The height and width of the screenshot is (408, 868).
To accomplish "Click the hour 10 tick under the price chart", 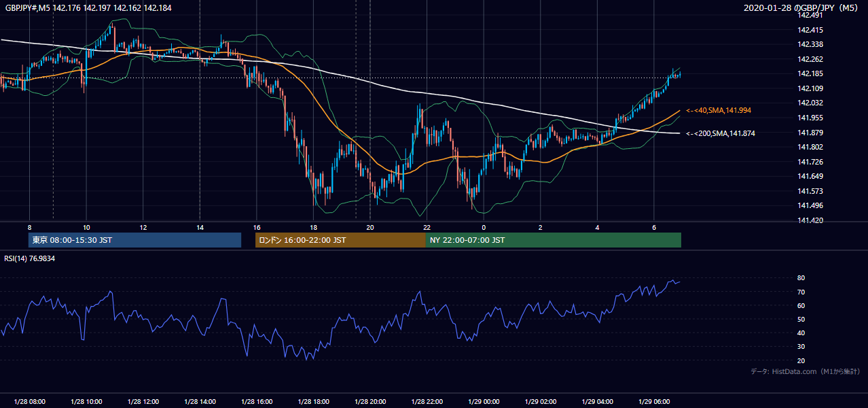I will pos(86,227).
